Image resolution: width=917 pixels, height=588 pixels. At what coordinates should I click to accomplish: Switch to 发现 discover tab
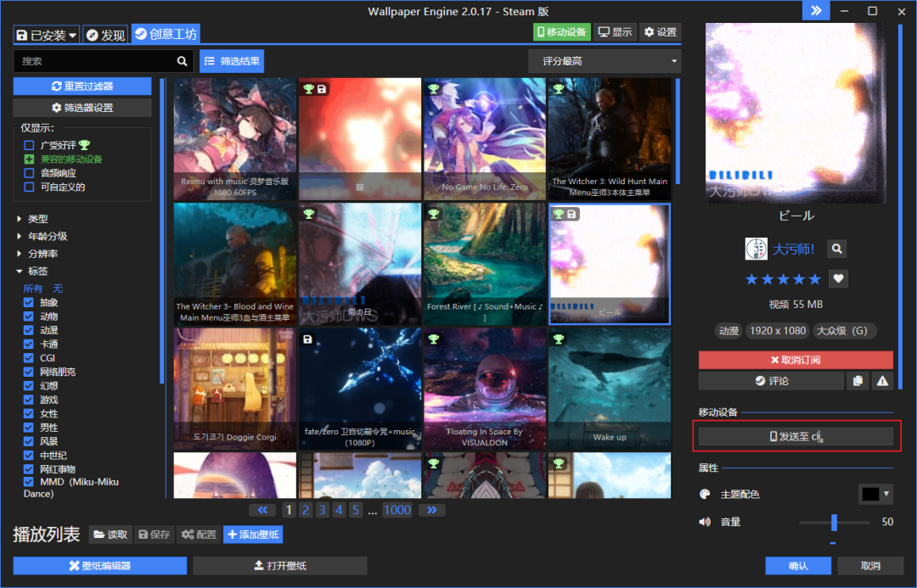[x=105, y=35]
